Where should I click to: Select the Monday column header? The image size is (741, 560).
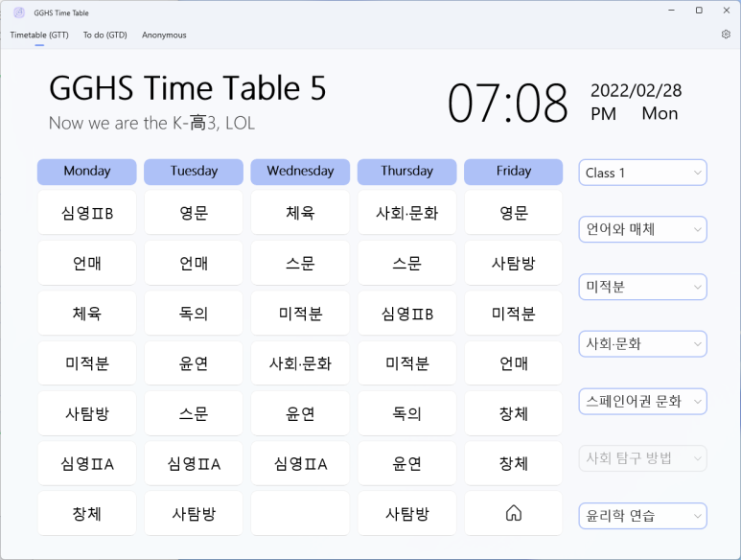click(x=87, y=172)
